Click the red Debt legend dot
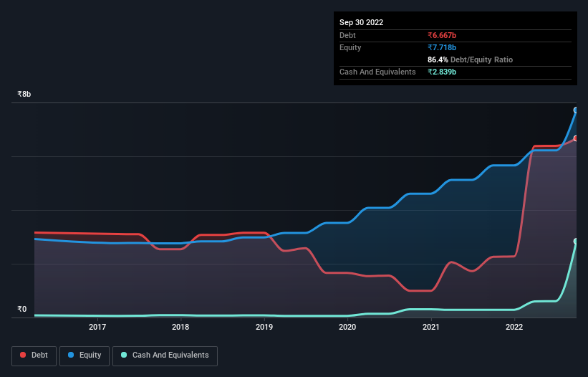The width and height of the screenshot is (588, 377). point(23,355)
